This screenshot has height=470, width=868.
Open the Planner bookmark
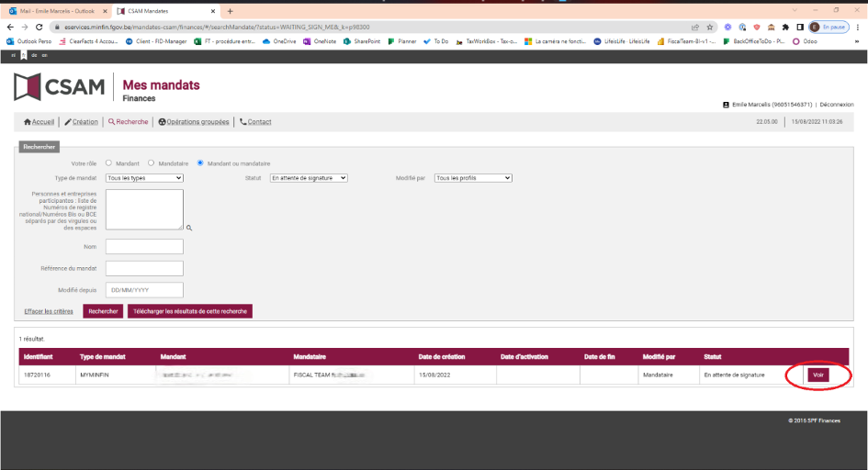click(402, 41)
